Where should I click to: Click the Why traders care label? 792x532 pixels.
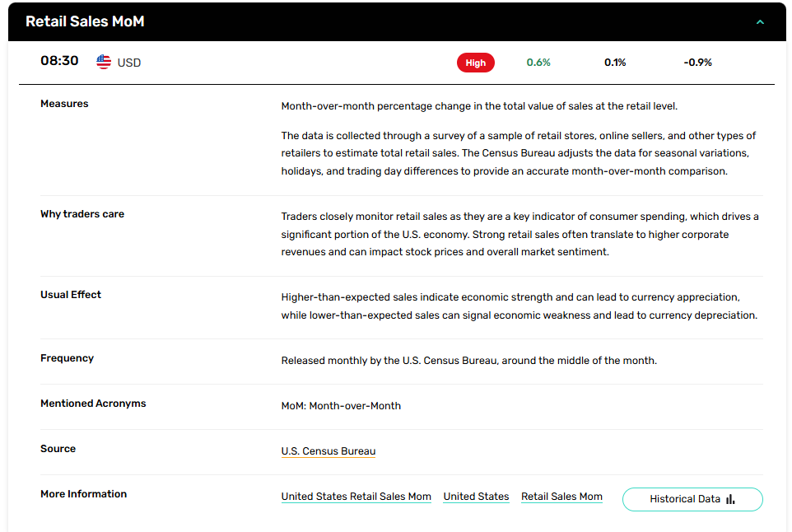coord(82,214)
